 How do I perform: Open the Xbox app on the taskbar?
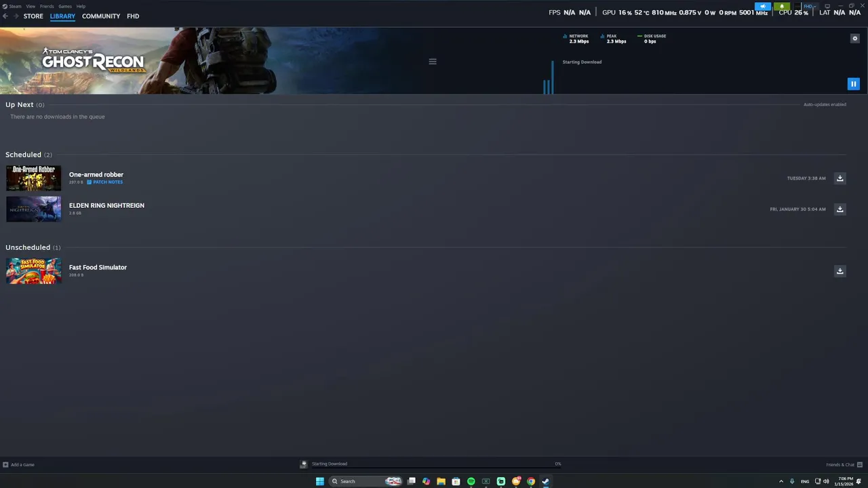tap(486, 481)
